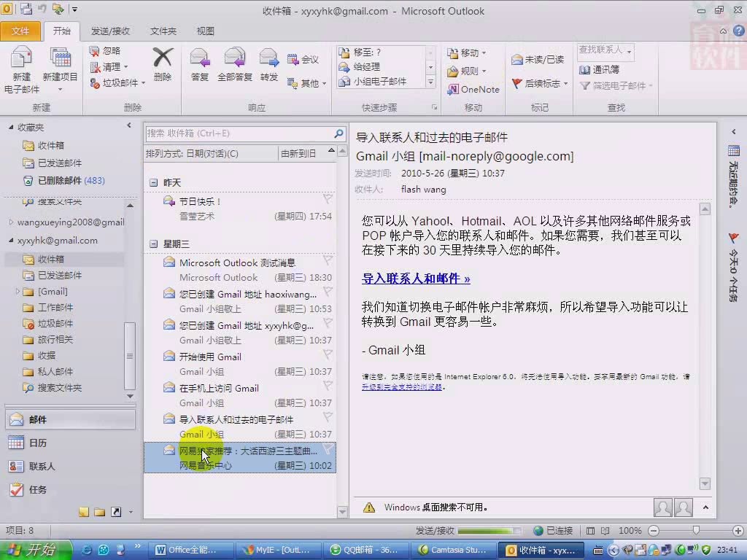Image resolution: width=747 pixels, height=560 pixels.
Task: Open the notes icon in navigation footer
Action: coord(84,512)
